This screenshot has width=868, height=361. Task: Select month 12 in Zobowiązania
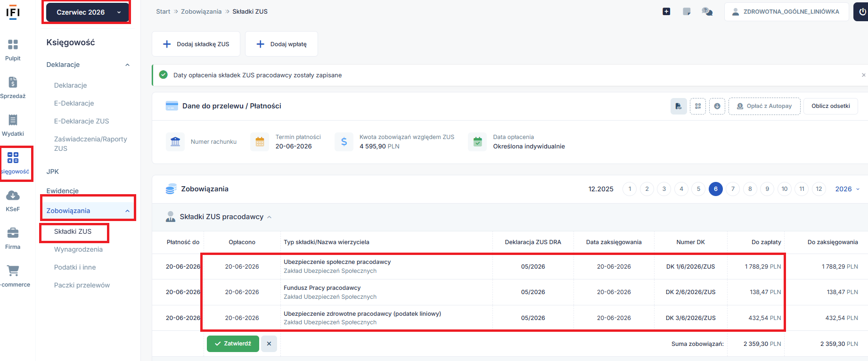pyautogui.click(x=819, y=189)
